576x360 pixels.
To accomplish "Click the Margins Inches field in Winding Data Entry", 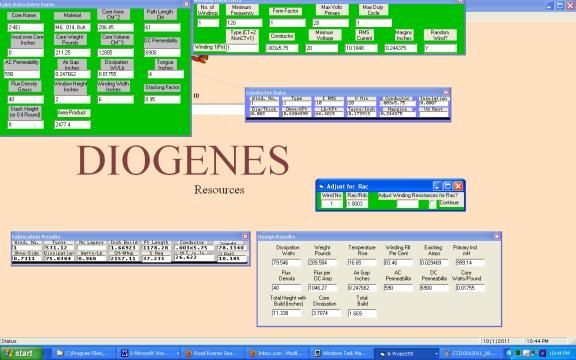I will pos(401,48).
